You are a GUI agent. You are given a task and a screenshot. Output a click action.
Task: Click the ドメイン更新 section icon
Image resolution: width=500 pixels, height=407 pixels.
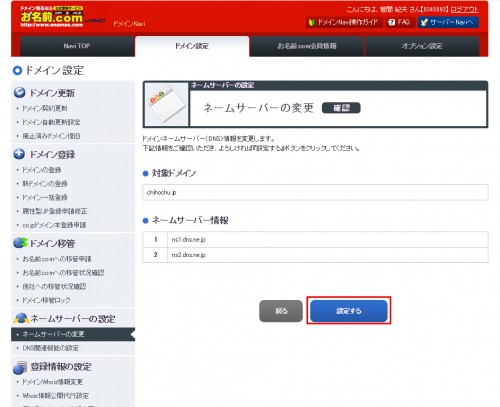pos(19,92)
